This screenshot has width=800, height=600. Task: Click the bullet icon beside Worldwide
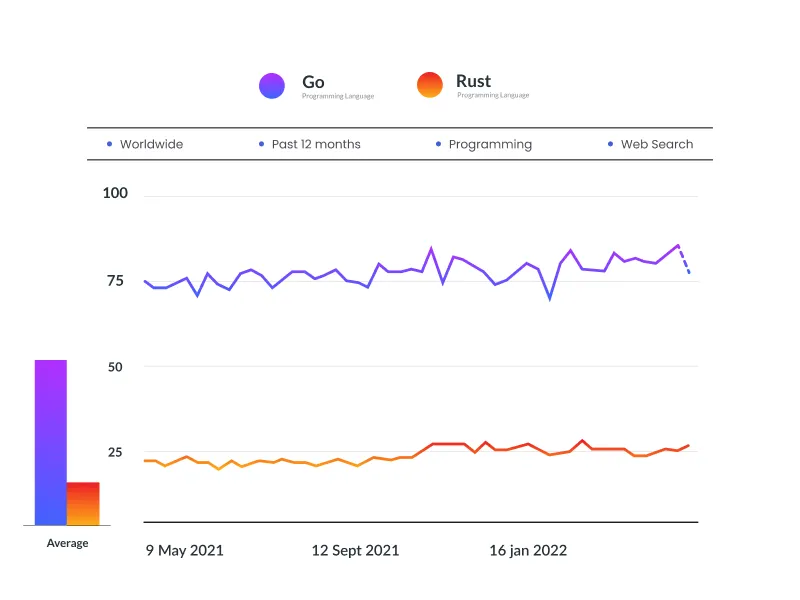(108, 144)
